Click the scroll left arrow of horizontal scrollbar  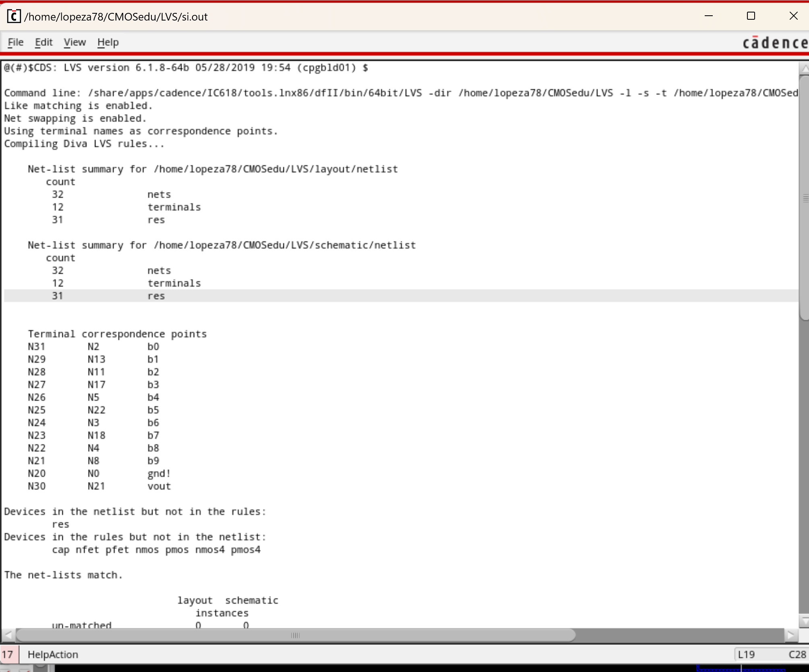(x=8, y=635)
